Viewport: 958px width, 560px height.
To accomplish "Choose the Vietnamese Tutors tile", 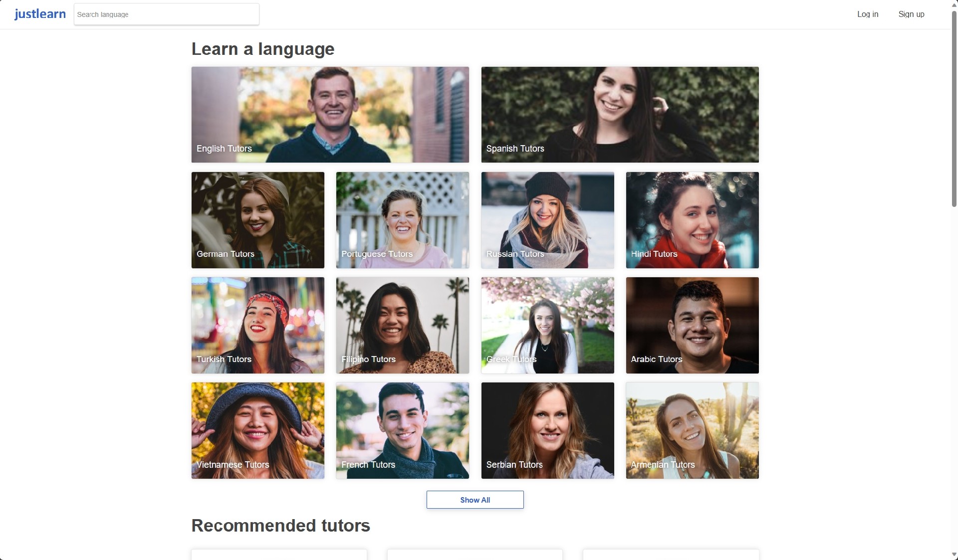I will (x=257, y=430).
